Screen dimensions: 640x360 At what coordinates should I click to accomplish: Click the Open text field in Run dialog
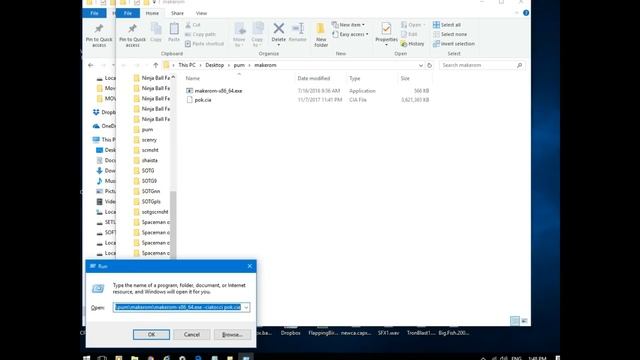pos(178,307)
